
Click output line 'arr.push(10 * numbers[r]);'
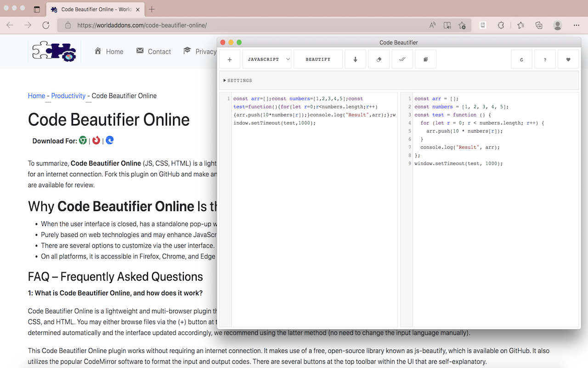[x=464, y=131]
